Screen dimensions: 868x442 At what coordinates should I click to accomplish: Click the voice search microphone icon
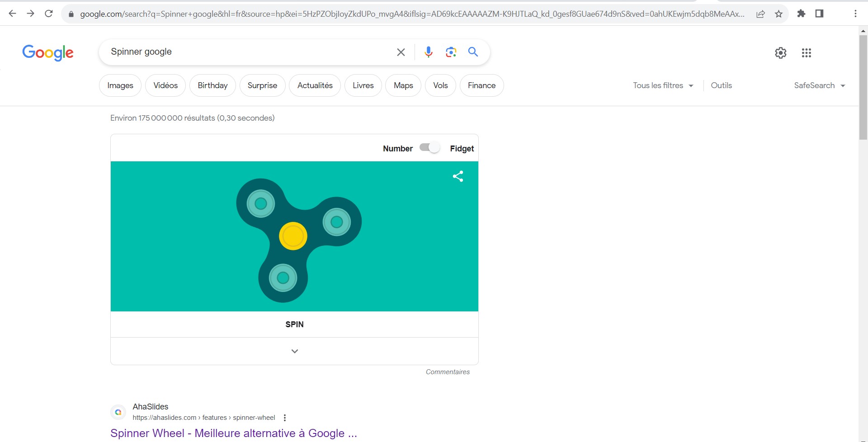428,52
